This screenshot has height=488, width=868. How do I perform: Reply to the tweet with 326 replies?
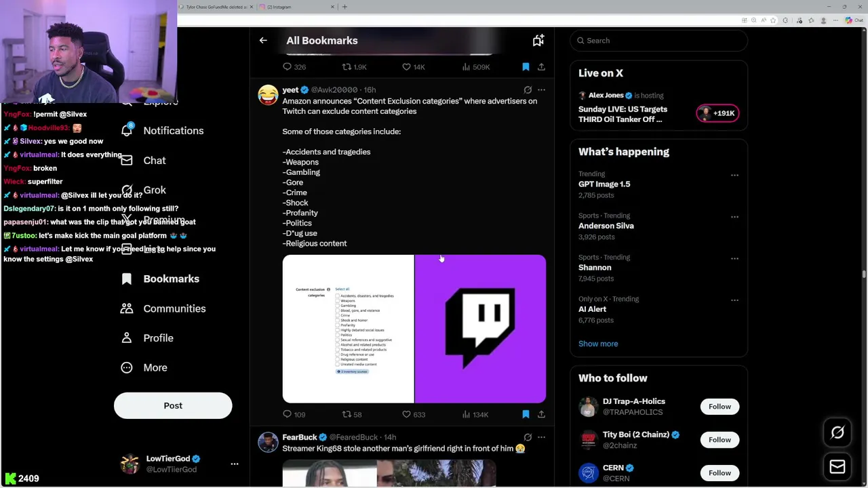click(294, 67)
